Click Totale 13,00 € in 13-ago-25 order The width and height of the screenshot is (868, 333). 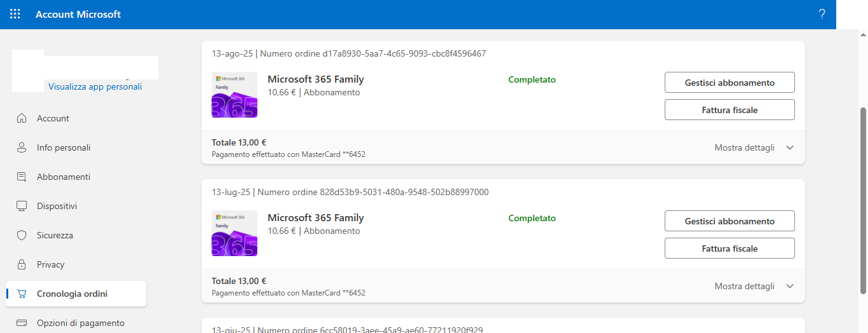[x=239, y=142]
